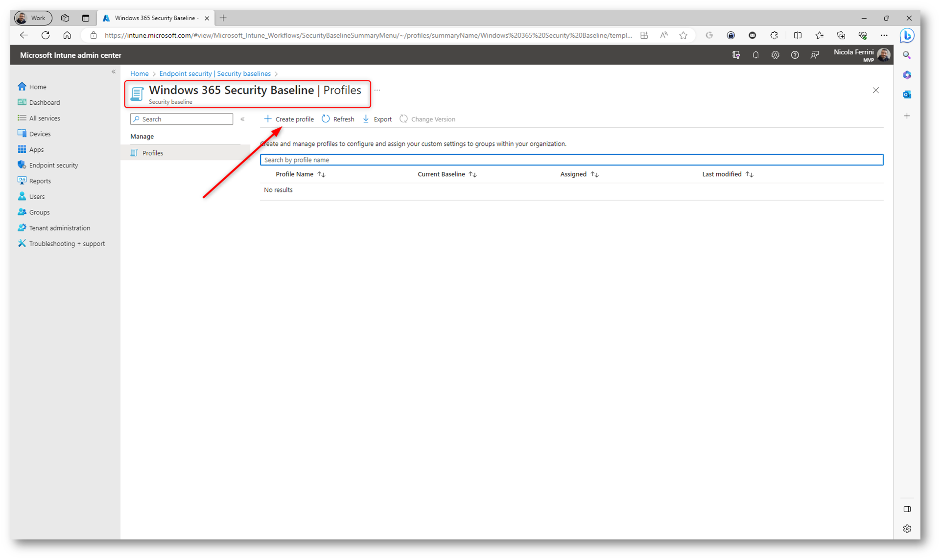941x560 pixels.
Task: Click Microsoft Intune admin center title
Action: tap(71, 55)
